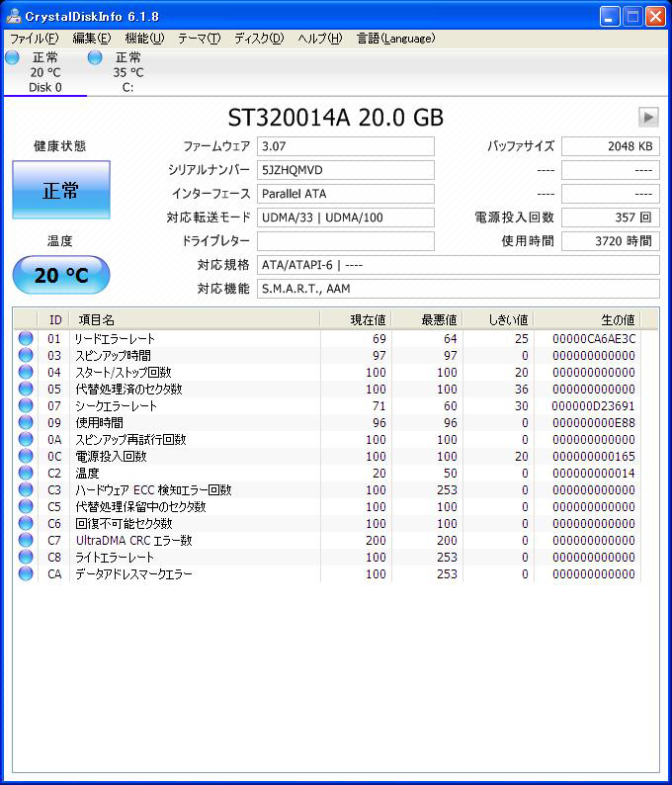This screenshot has width=672, height=785.
Task: Click the empty ドライブレター field
Action: (346, 241)
